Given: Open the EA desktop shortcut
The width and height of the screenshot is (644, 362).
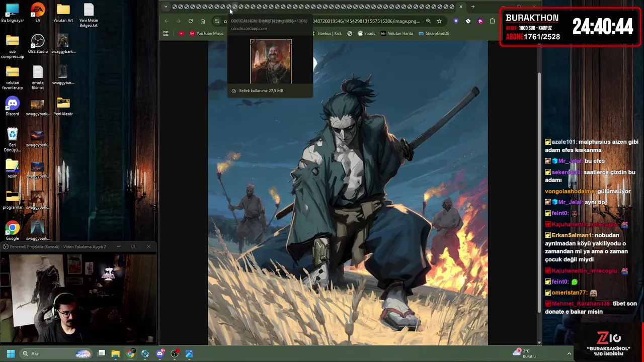Looking at the screenshot, I should click(38, 14).
